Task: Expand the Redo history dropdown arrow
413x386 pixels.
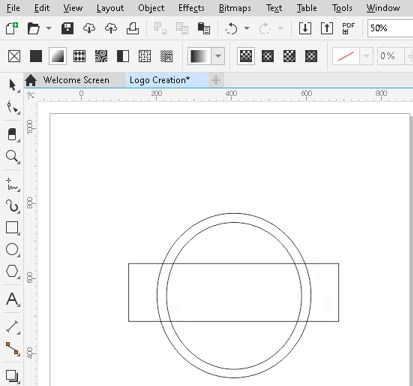Action: pyautogui.click(x=281, y=28)
